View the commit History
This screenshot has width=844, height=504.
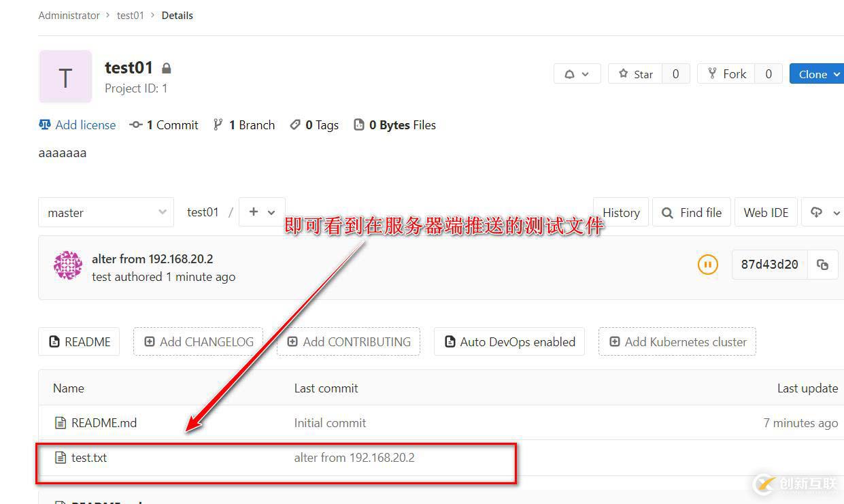point(621,212)
